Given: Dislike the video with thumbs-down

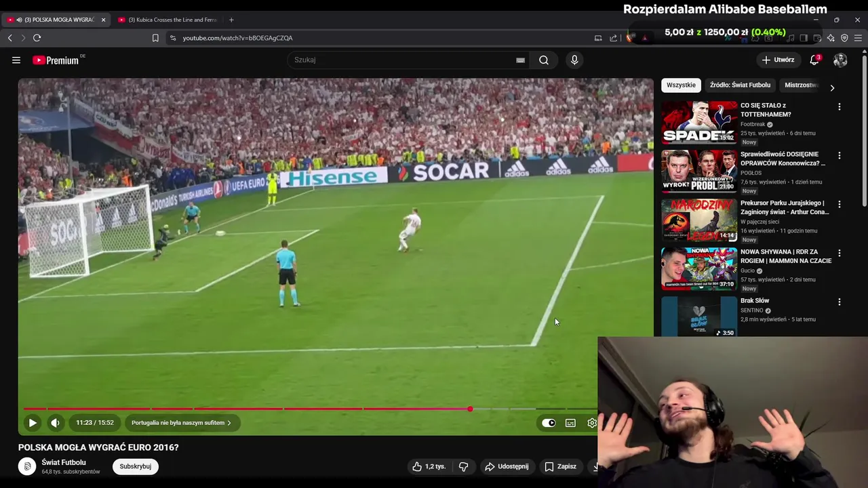Looking at the screenshot, I should coord(464,466).
